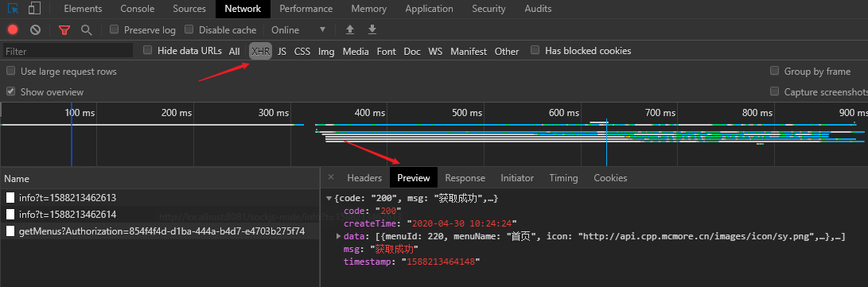Click the 400 ms overview timeline marker
Image resolution: width=868 pixels, height=287 pixels.
[x=370, y=113]
